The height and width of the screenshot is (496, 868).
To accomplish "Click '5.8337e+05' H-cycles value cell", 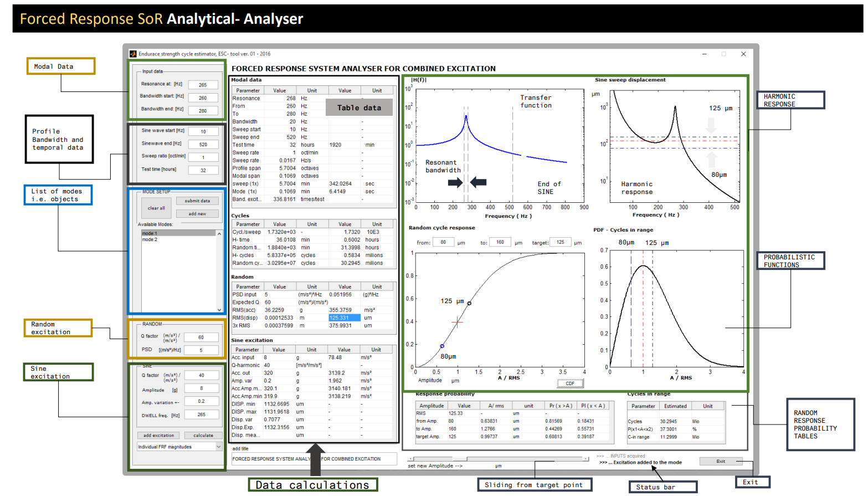I will coord(281,255).
